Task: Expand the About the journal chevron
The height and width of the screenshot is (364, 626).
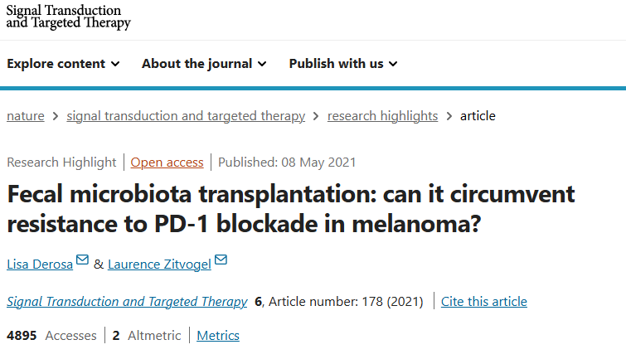Action: tap(262, 64)
